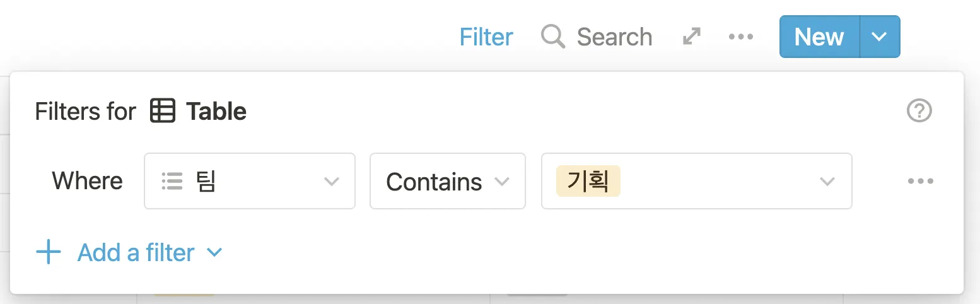The width and height of the screenshot is (980, 304).
Task: Click the Search magnifying glass icon
Action: point(552,37)
